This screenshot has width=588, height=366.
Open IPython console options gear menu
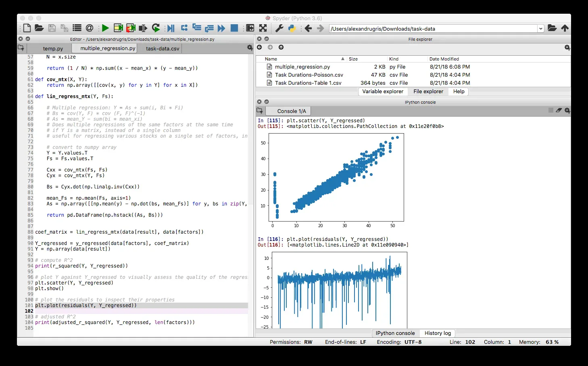(567, 111)
